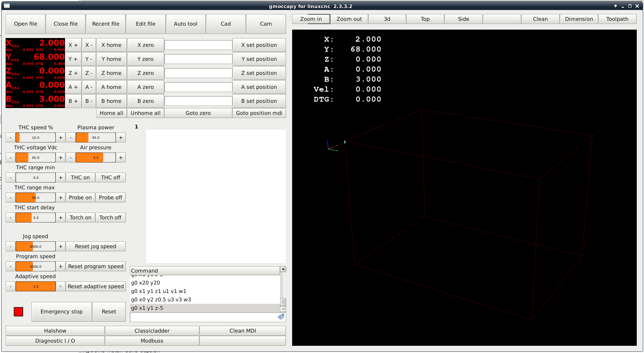644x353 pixels.
Task: Turn Torch on
Action: [81, 218]
